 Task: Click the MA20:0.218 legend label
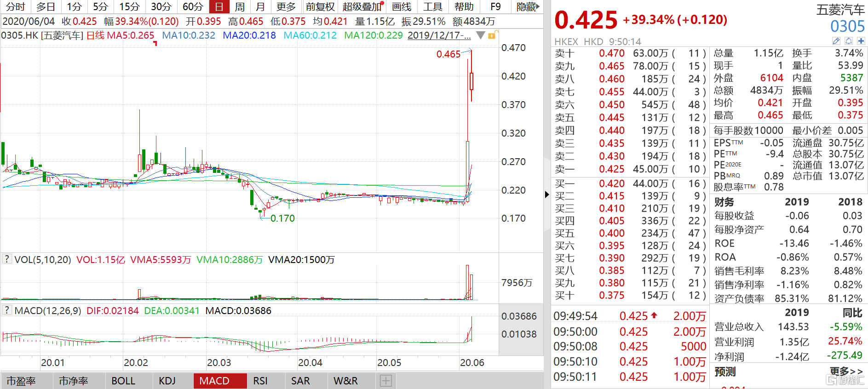point(249,35)
